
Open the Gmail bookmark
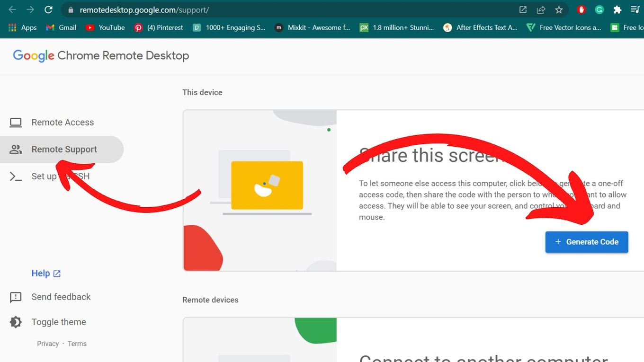[61, 27]
